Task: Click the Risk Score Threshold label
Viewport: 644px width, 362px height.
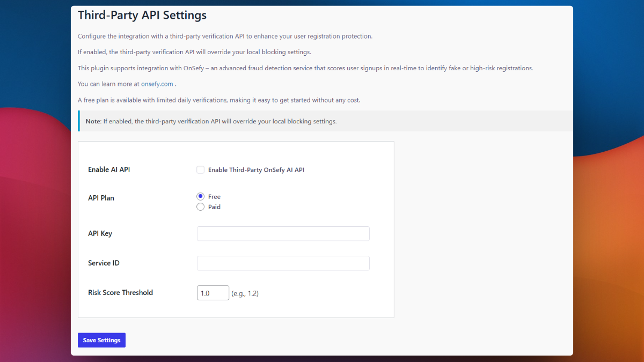Action: click(x=120, y=292)
